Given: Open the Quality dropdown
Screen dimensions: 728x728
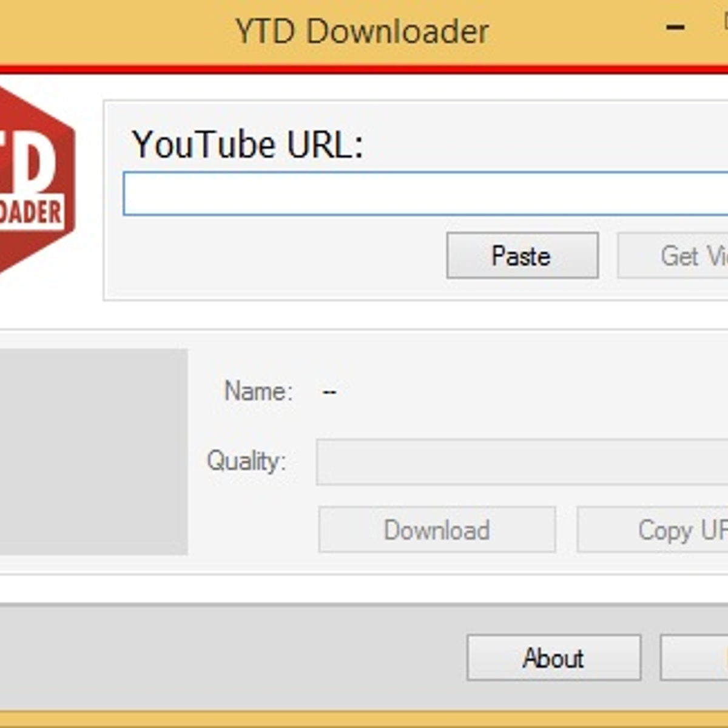Looking at the screenshot, I should tap(522, 462).
